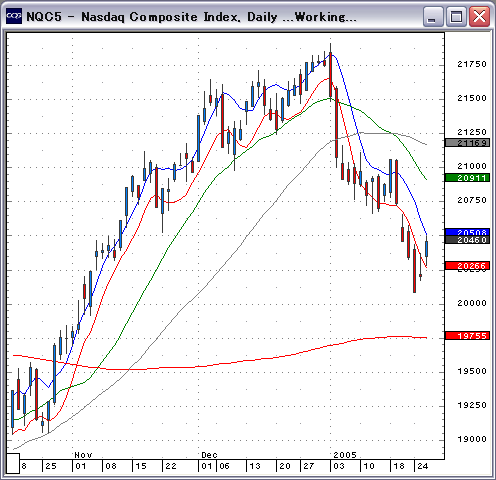The height and width of the screenshot is (480, 496).
Task: Click the 2005 year label on time axis
Action: tap(345, 455)
